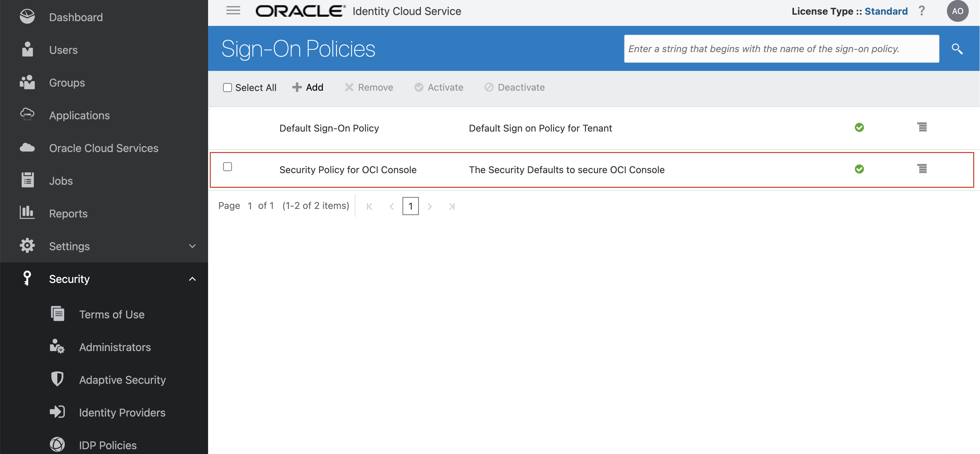Select the Reports chart icon
980x454 pixels.
tap(27, 213)
